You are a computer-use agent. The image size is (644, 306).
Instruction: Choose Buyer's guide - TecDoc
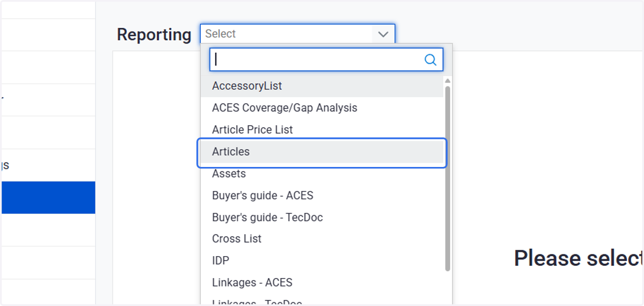click(x=323, y=217)
